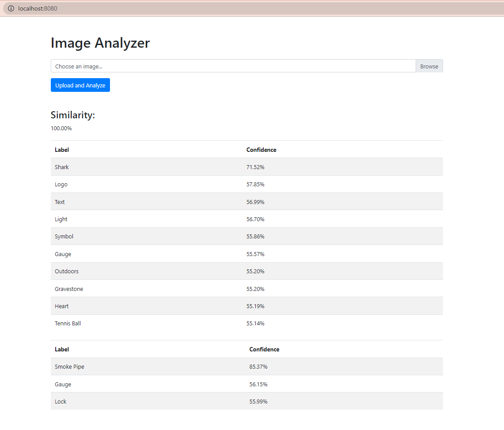Select the Shark label cell
This screenshot has width=504, height=430.
[62, 167]
